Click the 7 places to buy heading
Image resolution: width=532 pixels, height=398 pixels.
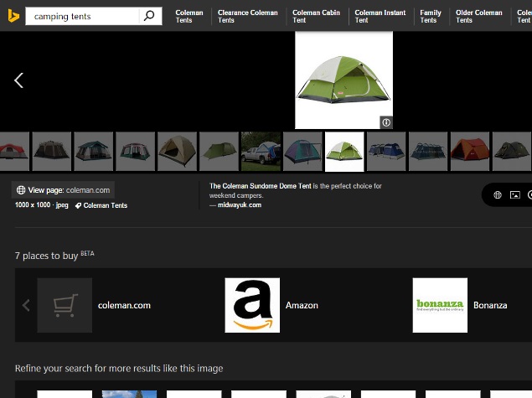(x=46, y=256)
